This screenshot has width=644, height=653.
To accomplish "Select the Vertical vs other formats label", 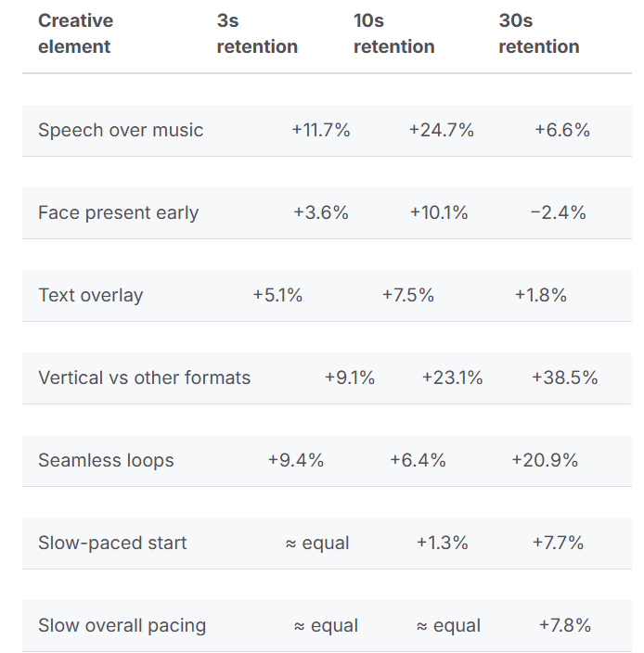I will point(144,378).
